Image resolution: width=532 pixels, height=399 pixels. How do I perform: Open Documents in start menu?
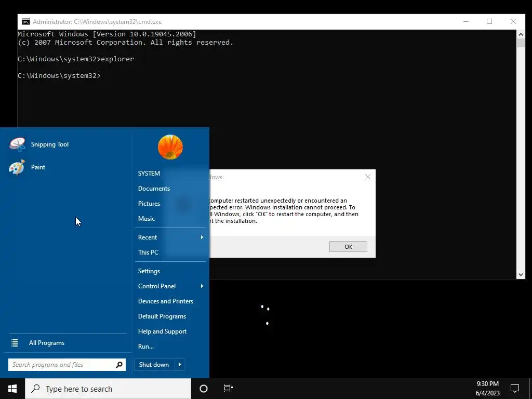pyautogui.click(x=154, y=188)
